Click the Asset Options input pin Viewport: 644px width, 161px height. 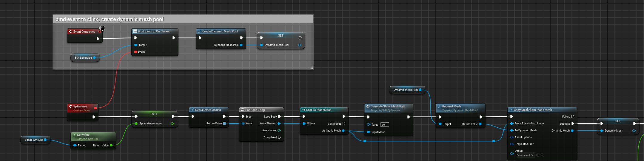point(512,137)
